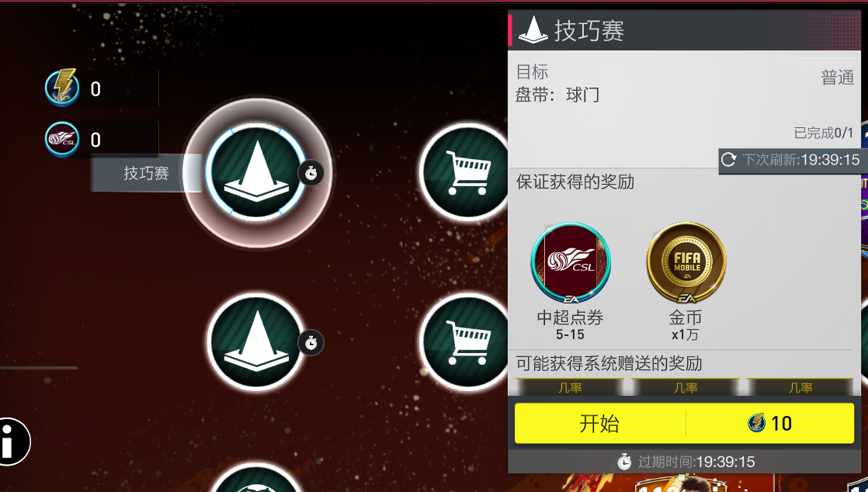Screen dimensions: 868x492
Task: Open the info icon at the left edge
Action: [x=12, y=442]
